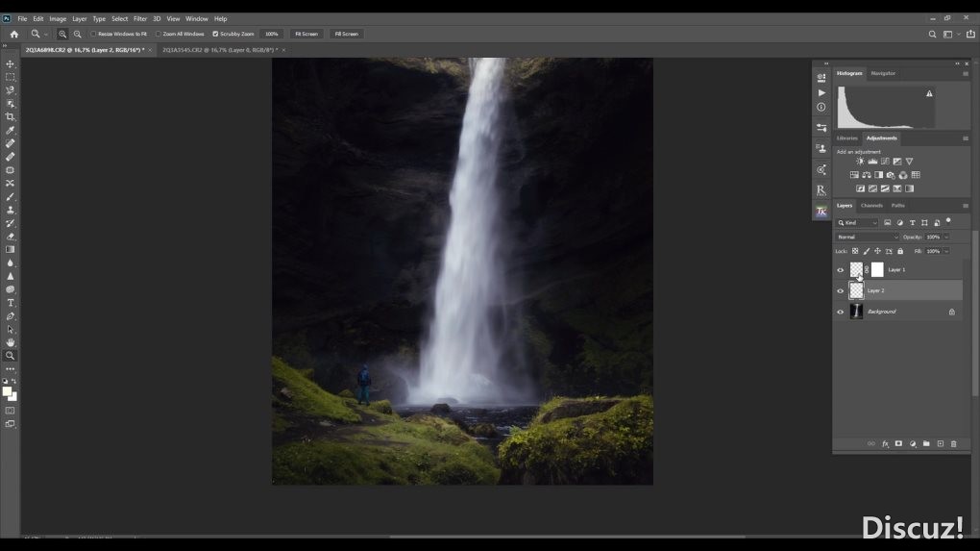Open the Filter menu
The width and height of the screenshot is (980, 551).
click(140, 19)
